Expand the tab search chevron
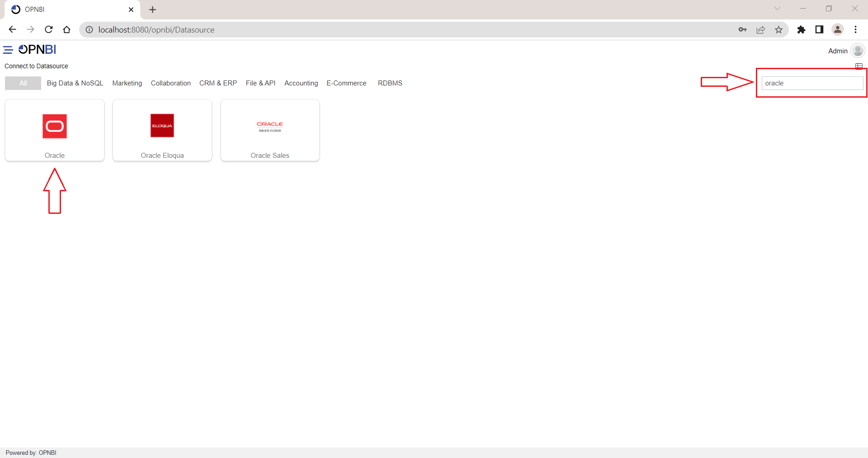Screen dimensions: 868x458 click(x=777, y=9)
